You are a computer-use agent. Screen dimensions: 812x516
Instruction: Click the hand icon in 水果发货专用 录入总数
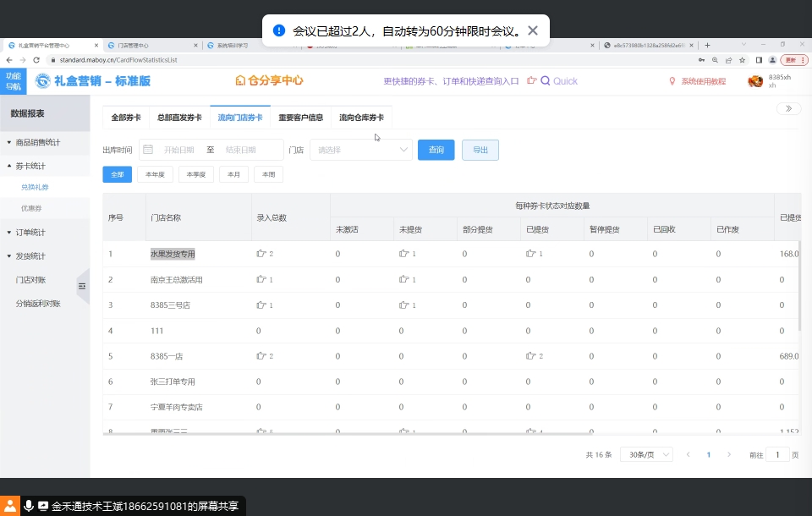click(261, 254)
